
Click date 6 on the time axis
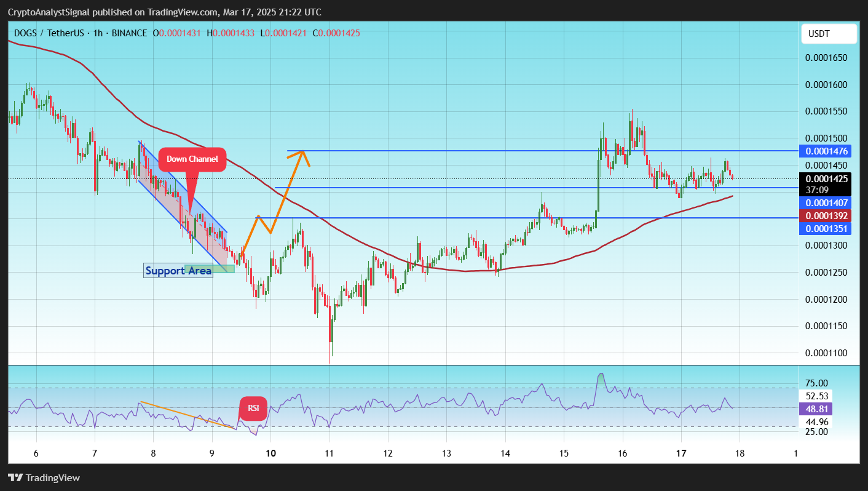coord(36,453)
